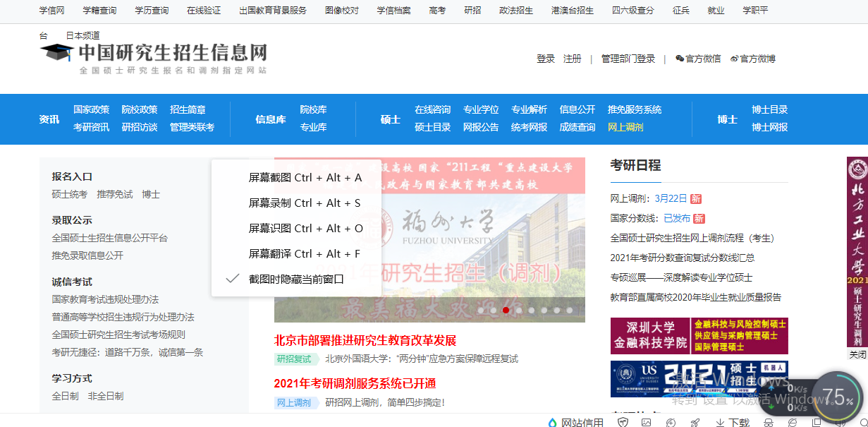Viewport: 868px width, 427px height.
Task: Open 推免服务系统
Action: [635, 109]
